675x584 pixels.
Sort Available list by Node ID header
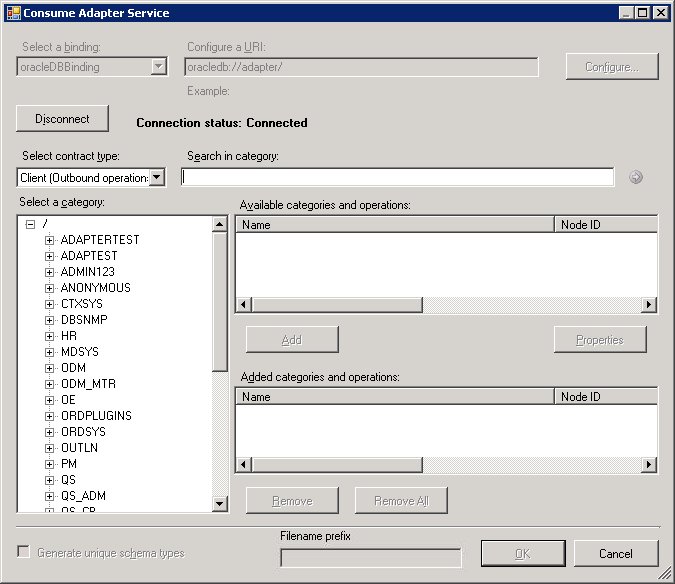[606, 225]
